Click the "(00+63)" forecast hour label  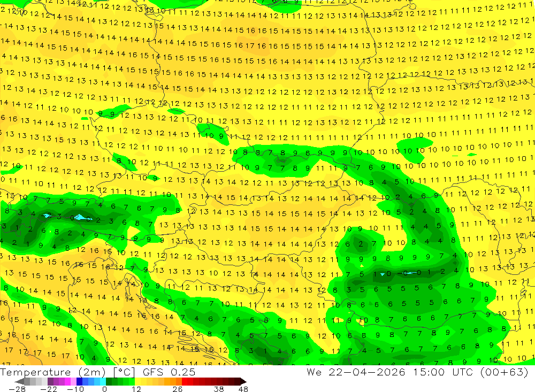504,372
